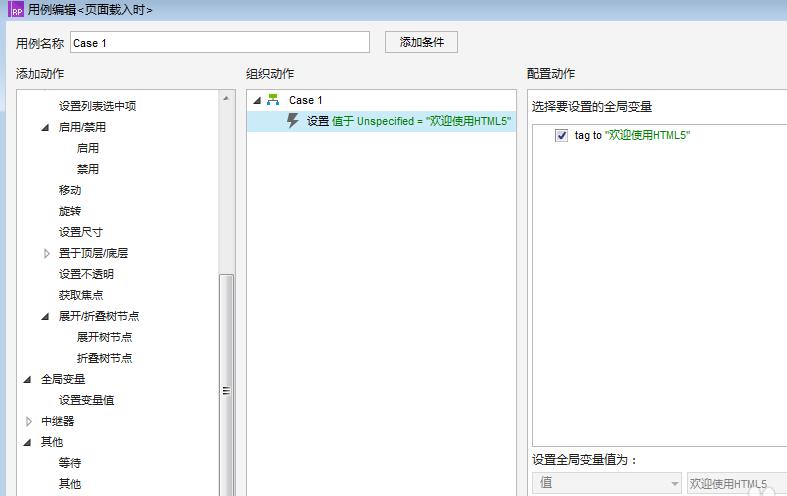Select the 折叠树节点 action
The image size is (787, 496).
tap(104, 358)
